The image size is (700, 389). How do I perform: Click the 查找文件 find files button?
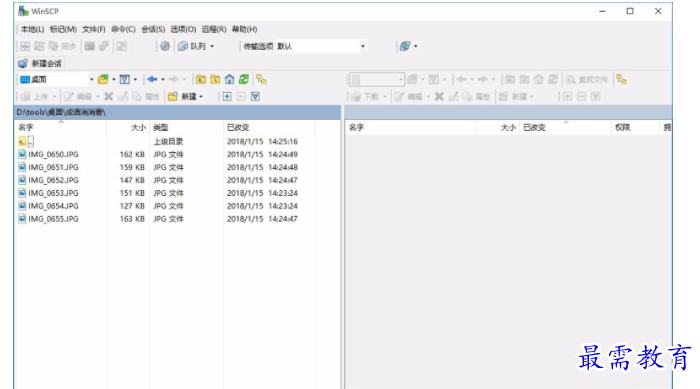[x=587, y=79]
